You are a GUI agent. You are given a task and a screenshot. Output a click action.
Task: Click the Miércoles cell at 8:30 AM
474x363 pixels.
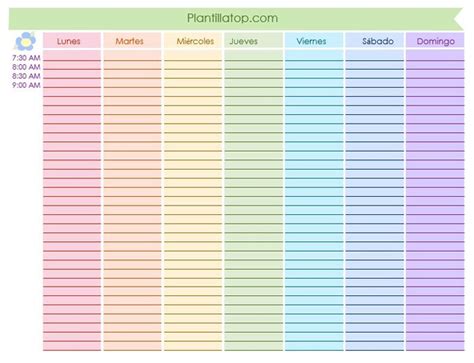pos(193,74)
